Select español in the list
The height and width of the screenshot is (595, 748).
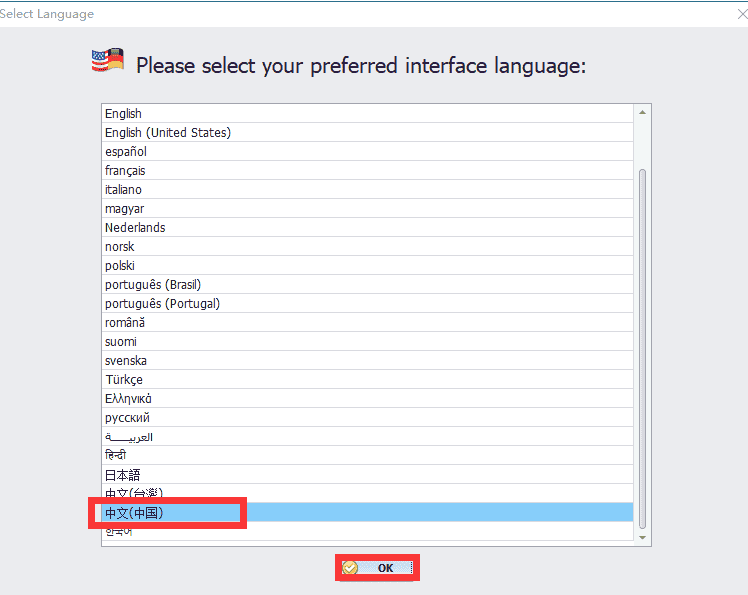[x=126, y=152]
